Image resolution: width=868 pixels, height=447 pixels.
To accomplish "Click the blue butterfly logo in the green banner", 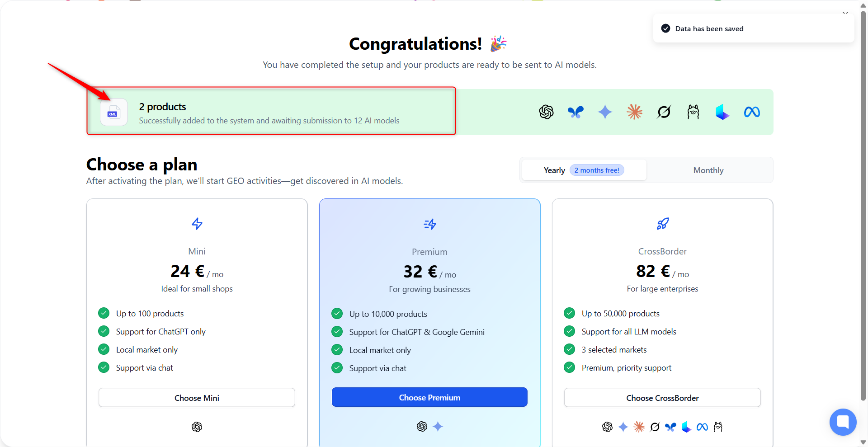I will pyautogui.click(x=576, y=112).
